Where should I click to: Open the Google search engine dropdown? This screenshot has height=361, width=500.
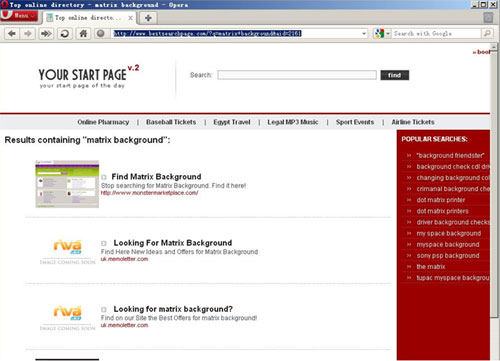point(382,34)
